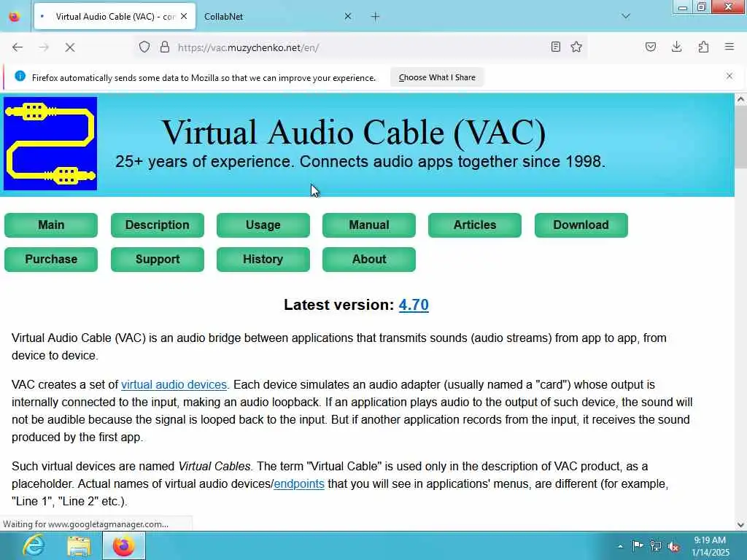Viewport: 747px width, 560px height.
Task: Open the Support page
Action: pyautogui.click(x=158, y=259)
